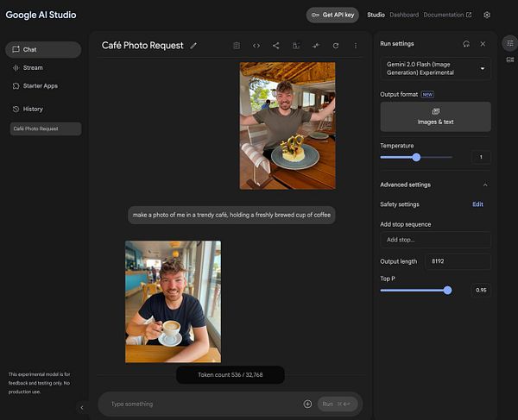Collapse the Advanced settings section
Image resolution: width=518 pixels, height=420 pixels.
pos(485,185)
